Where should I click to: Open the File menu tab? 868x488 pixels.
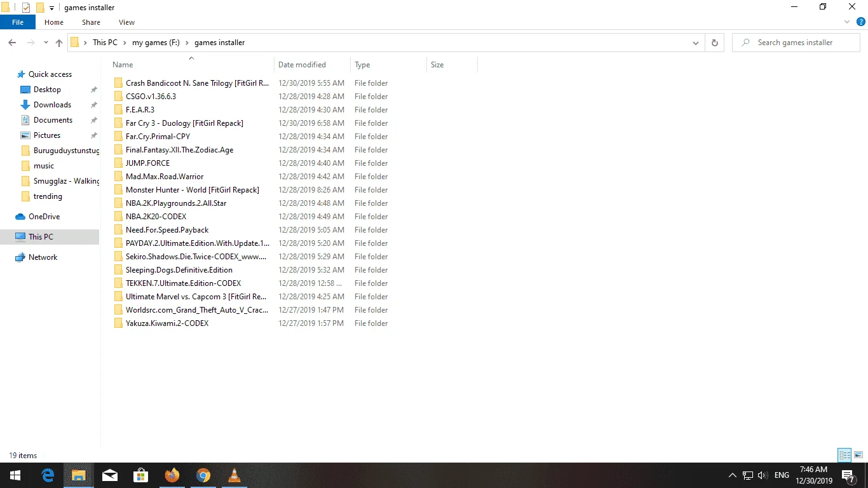coord(18,22)
